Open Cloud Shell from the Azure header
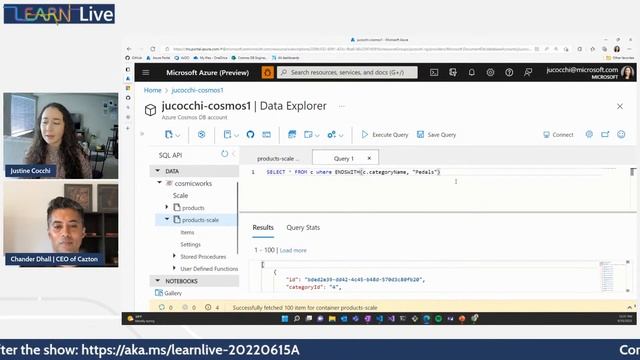 pyautogui.click(x=434, y=73)
